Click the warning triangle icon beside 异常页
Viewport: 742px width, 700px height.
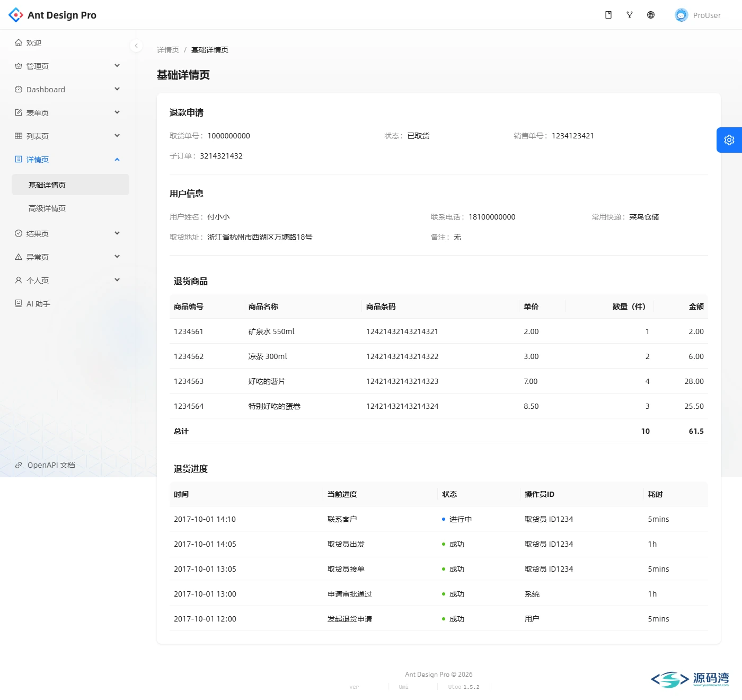point(19,257)
